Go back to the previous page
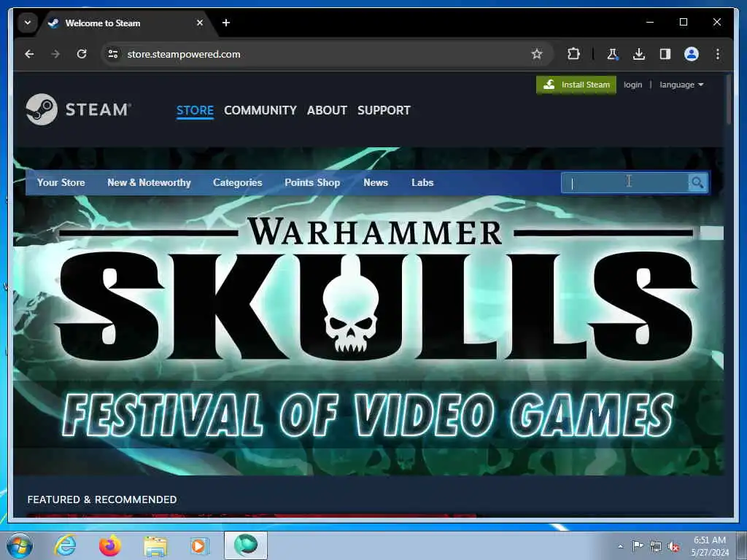Viewport: 747px width, 560px height. tap(29, 54)
